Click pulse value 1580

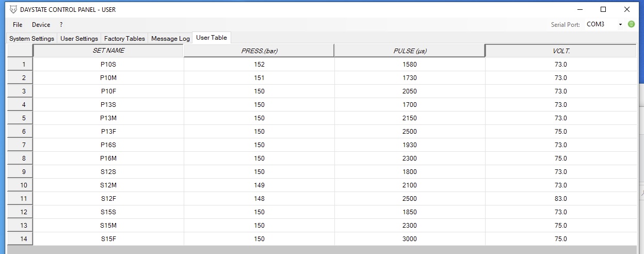410,65
